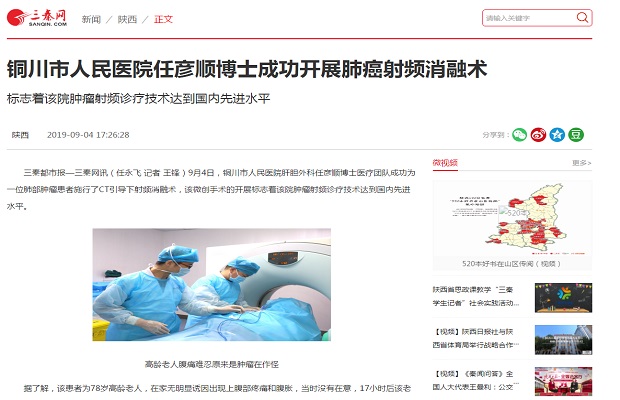Screen dimensions: 620x400
Task: Share the article to Weibo
Action: (x=538, y=135)
